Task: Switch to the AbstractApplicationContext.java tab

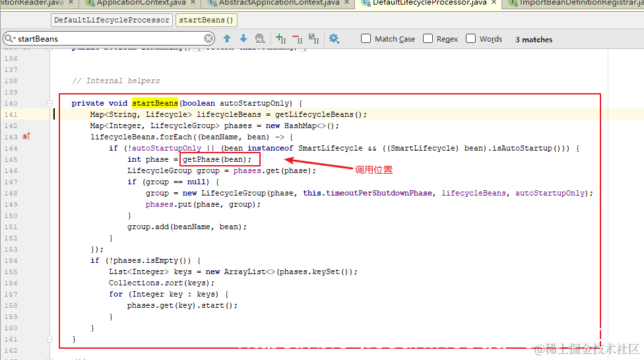Action: 279,3
